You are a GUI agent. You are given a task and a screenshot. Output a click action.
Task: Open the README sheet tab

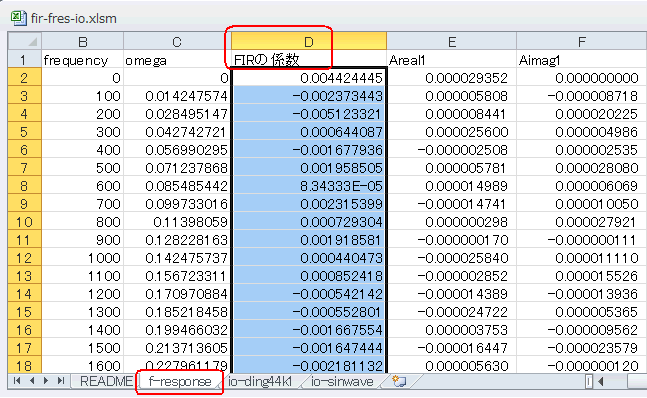point(106,382)
